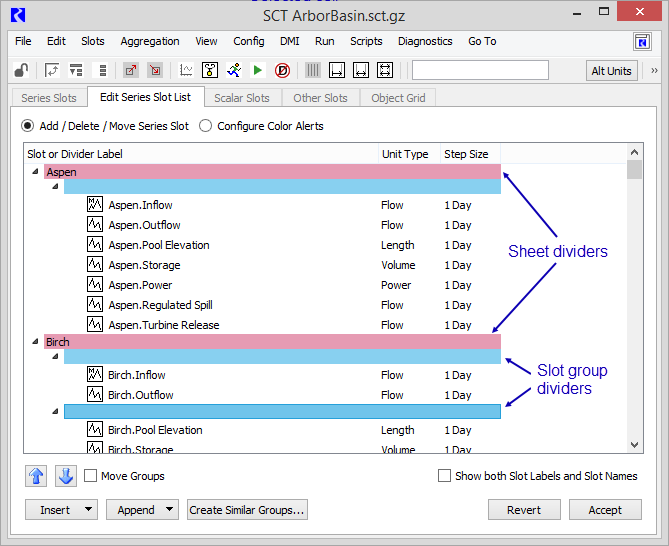Open the Aggregation menu
669x546 pixels.
150,41
